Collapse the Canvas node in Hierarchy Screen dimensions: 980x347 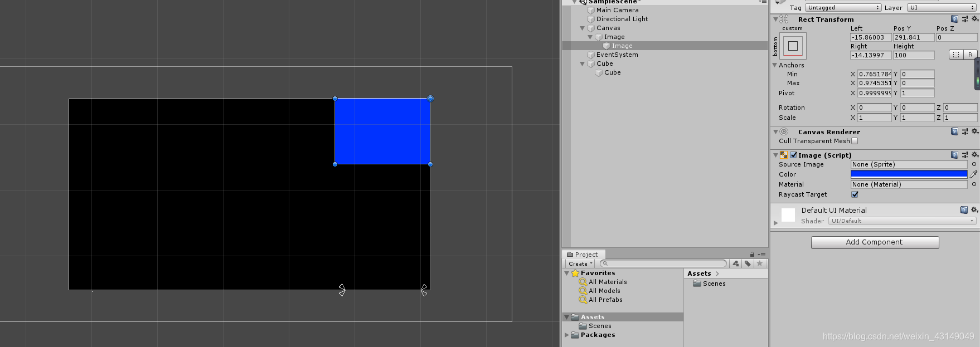583,28
